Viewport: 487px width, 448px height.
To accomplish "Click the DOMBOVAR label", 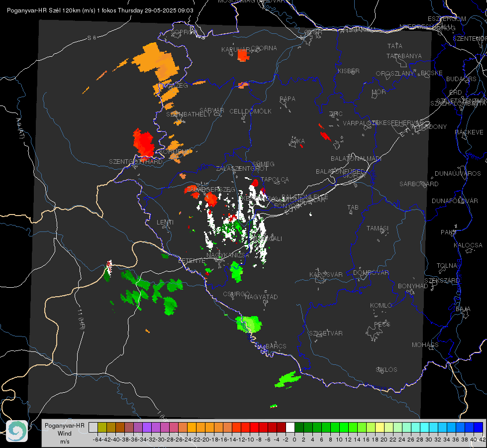I will [371, 273].
